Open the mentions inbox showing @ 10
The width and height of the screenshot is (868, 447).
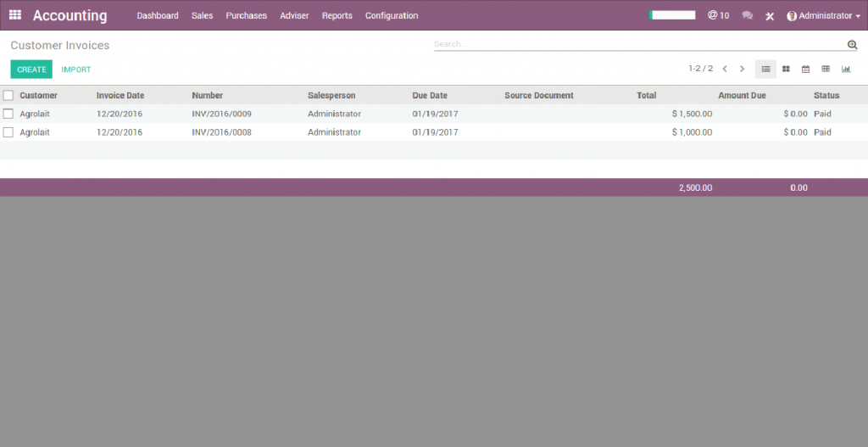point(718,15)
